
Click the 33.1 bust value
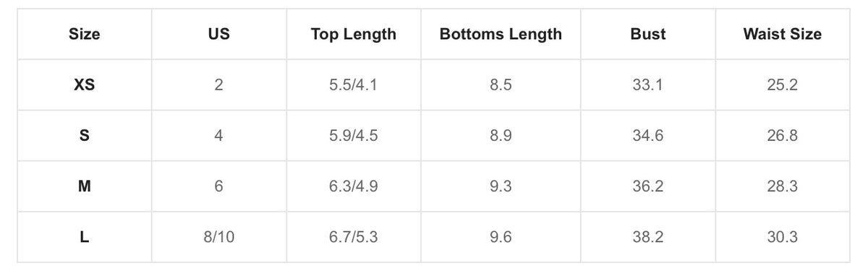tap(647, 85)
